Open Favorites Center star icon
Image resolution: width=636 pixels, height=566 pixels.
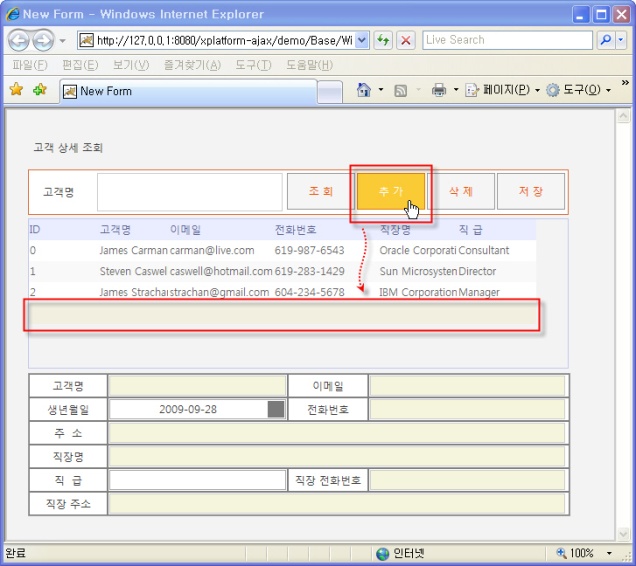point(16,90)
